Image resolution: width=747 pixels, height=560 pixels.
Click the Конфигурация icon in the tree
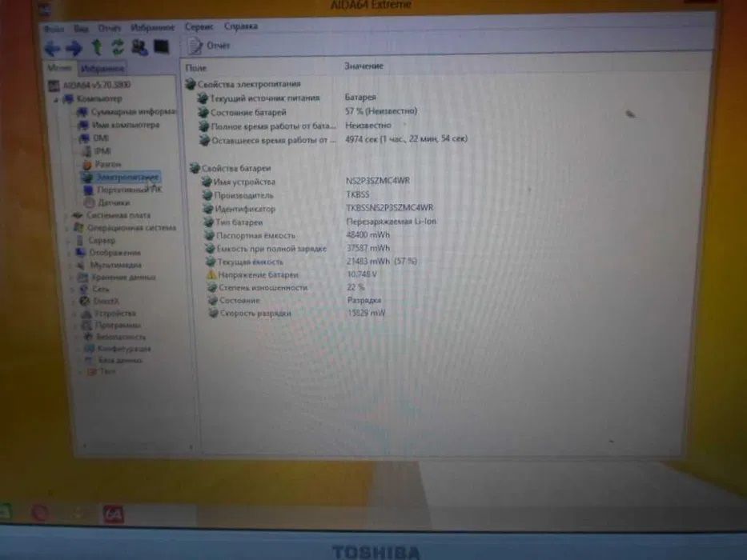click(x=89, y=349)
